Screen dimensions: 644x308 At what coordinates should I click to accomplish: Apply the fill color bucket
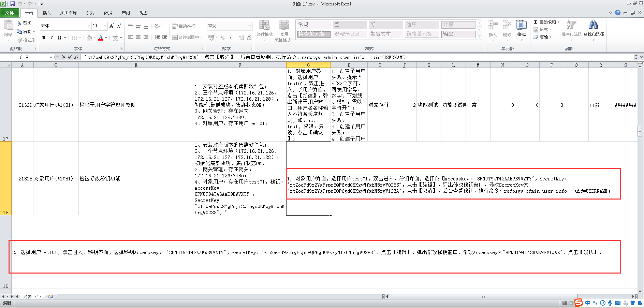(x=89, y=38)
